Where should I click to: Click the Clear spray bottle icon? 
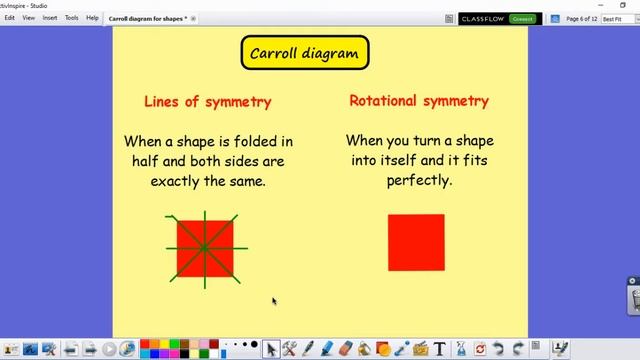point(461,349)
